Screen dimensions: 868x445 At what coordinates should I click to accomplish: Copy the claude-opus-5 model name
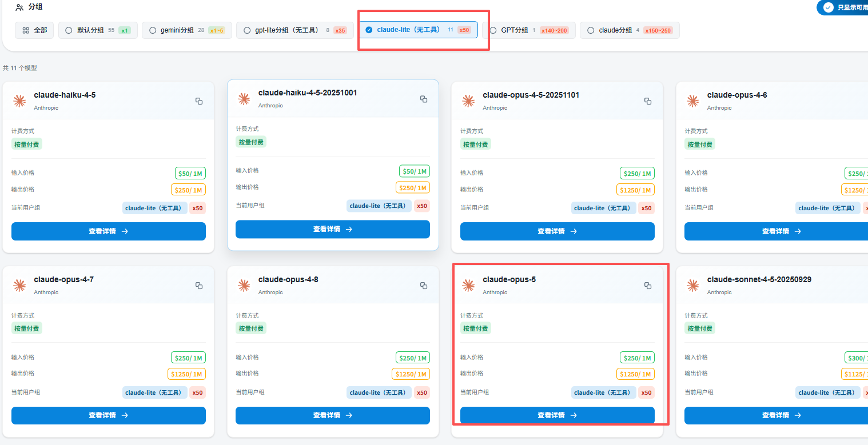pos(648,286)
